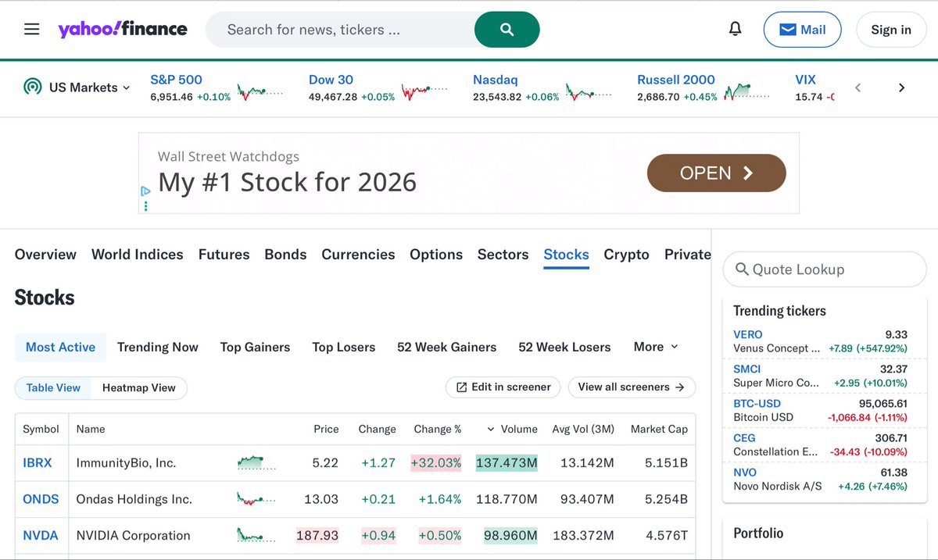Viewport: 938px width, 560px height.
Task: Click the S&P 500 sparkline chart
Action: (x=260, y=93)
